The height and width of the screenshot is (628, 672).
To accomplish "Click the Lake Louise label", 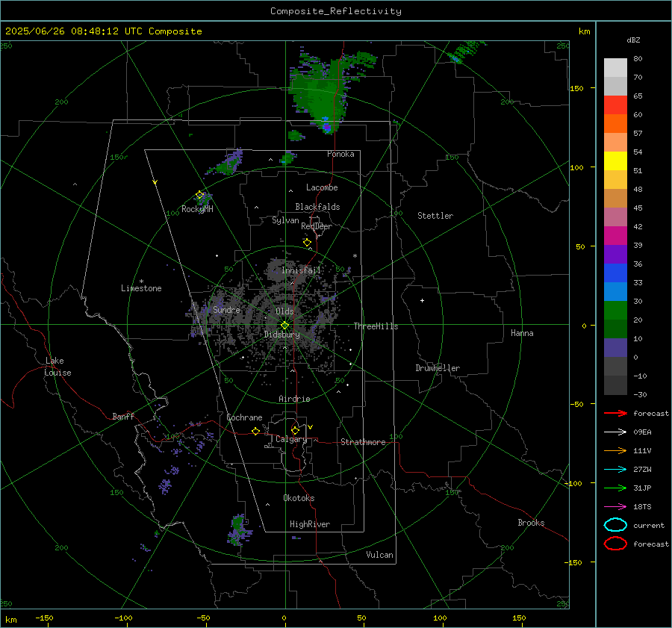I will click(x=57, y=367).
